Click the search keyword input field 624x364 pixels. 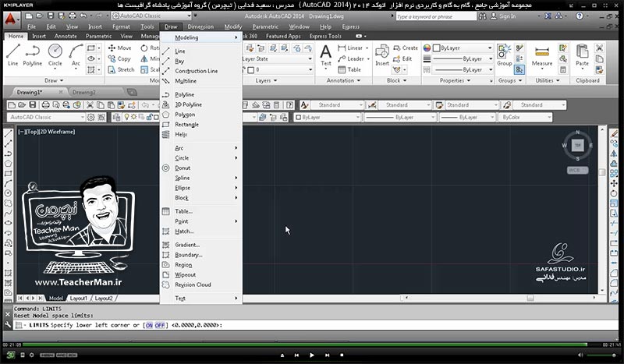(436, 16)
